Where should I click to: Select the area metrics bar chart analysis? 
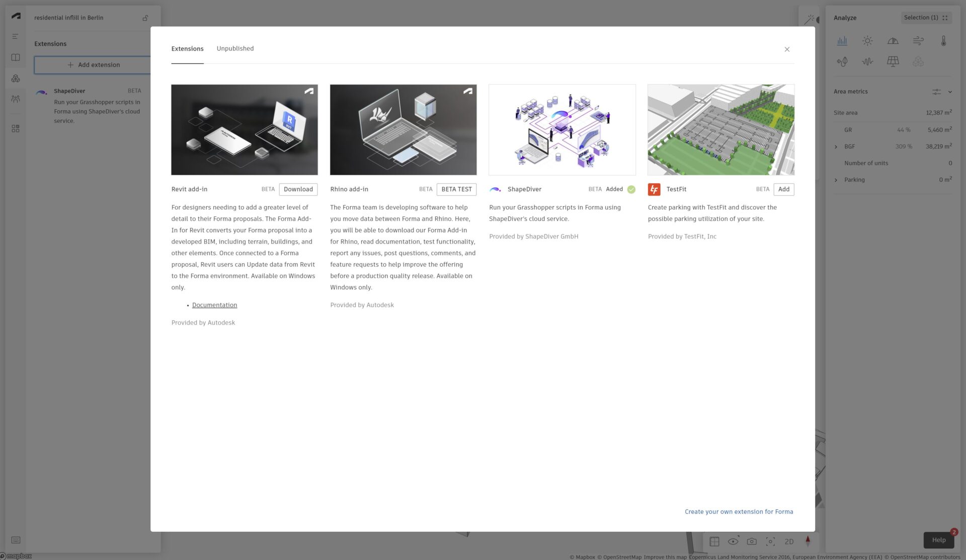point(842,41)
